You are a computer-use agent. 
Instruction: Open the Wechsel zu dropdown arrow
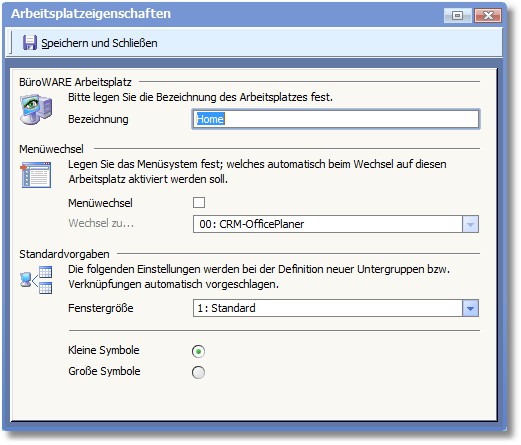pyautogui.click(x=470, y=224)
